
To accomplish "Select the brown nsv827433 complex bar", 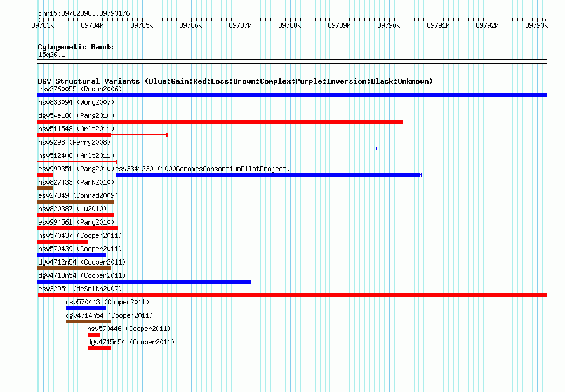I will point(46,188).
